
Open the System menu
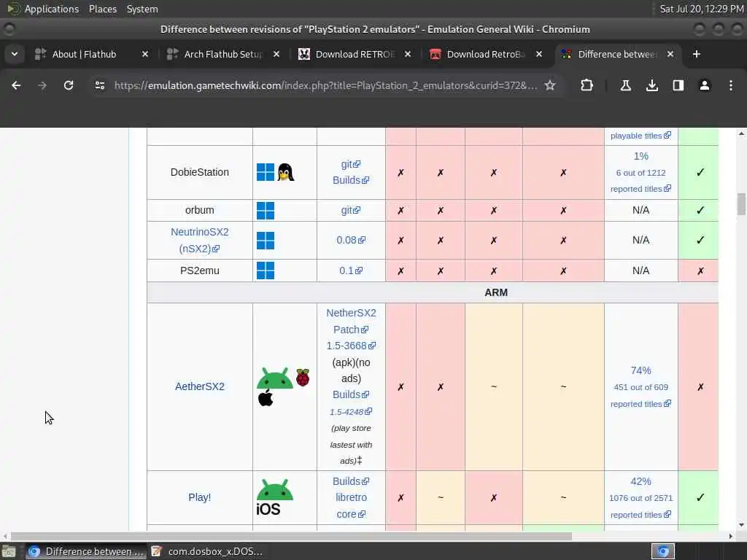[142, 9]
